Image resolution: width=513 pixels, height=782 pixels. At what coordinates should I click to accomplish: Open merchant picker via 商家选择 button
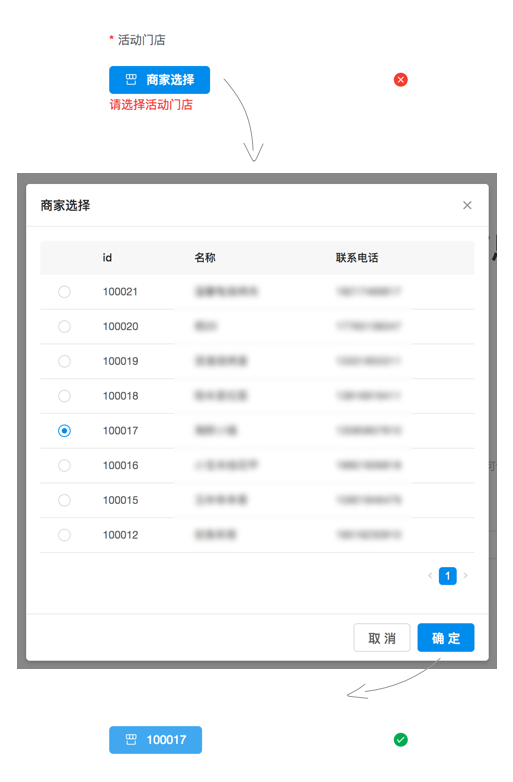160,80
